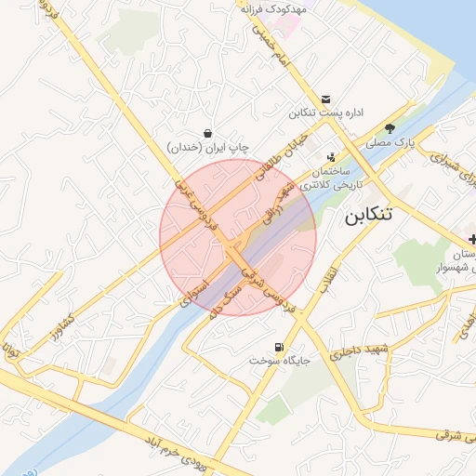
Task: Click the خیابان طالقانی street label
Action: click(282, 158)
